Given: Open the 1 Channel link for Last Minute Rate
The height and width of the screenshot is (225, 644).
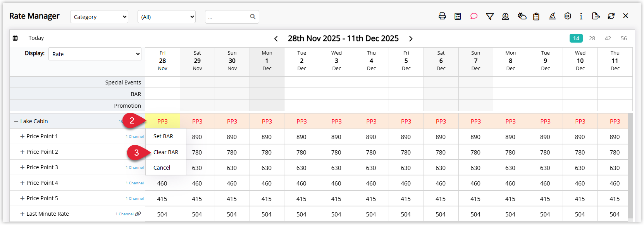Looking at the screenshot, I should 124,214.
